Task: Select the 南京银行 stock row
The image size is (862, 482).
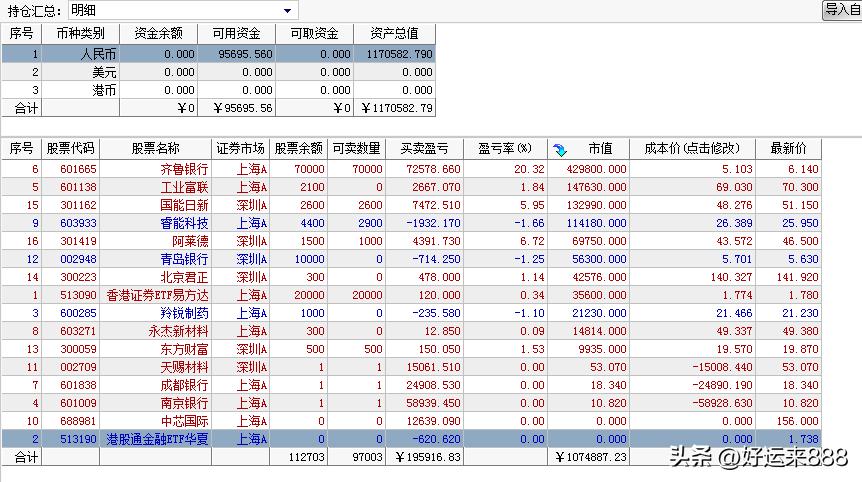Action: [x=411, y=403]
